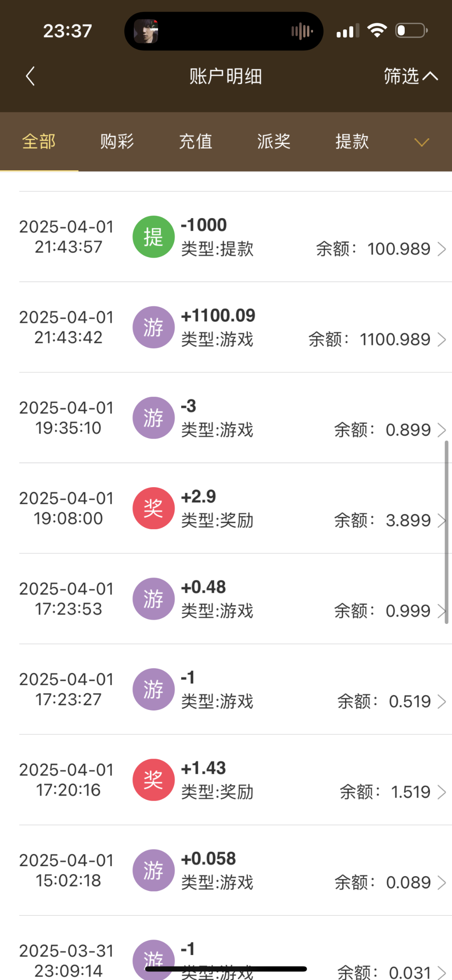
Task: Open details chevron for 余额 0.519 row
Action: [441, 702]
